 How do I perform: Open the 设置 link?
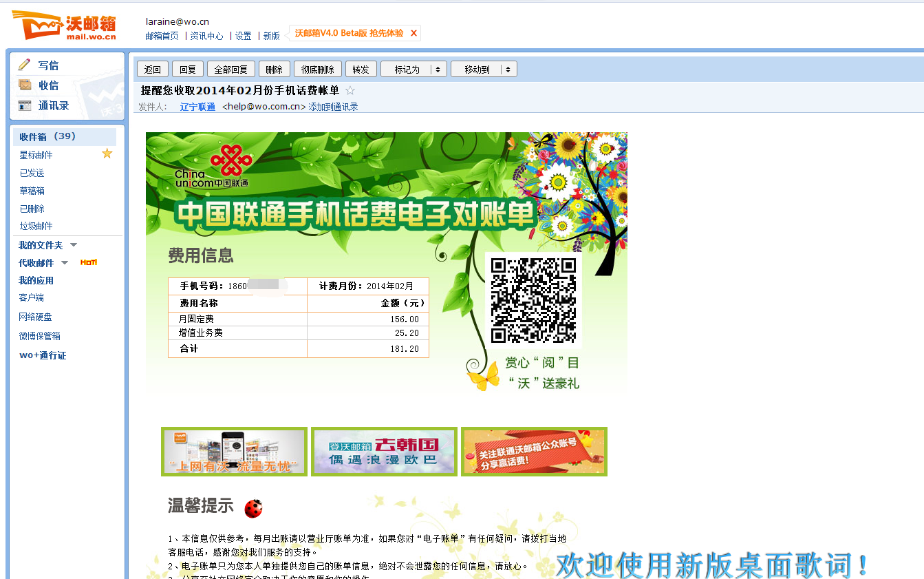[243, 36]
